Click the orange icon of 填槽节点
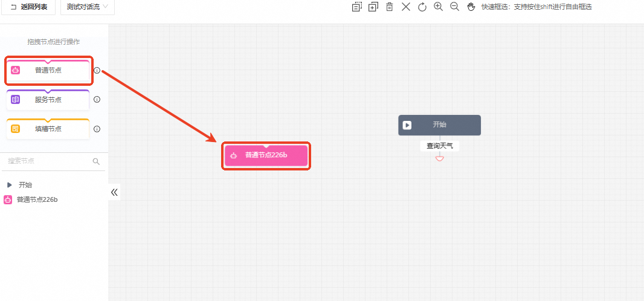The width and height of the screenshot is (644, 301). pyautogui.click(x=15, y=129)
